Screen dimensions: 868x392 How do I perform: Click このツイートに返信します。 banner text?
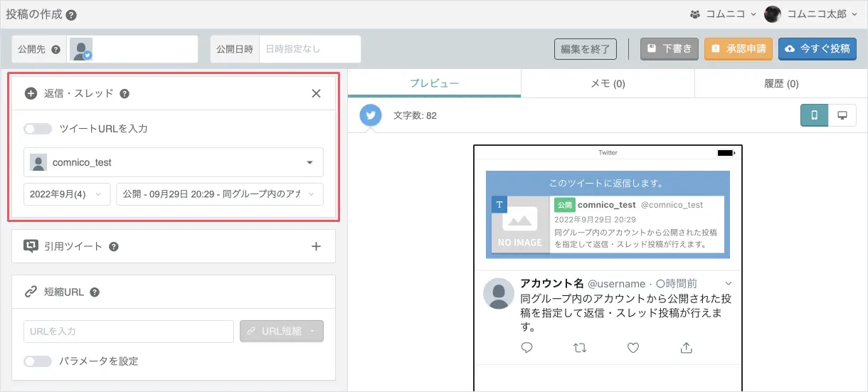click(x=608, y=183)
